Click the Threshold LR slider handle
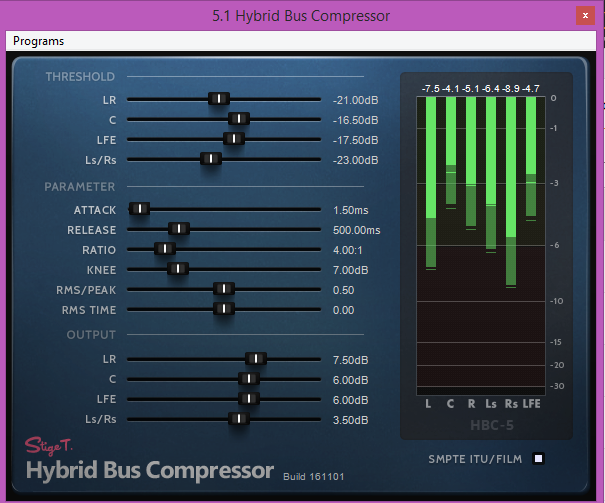This screenshot has height=503, width=605. click(219, 99)
